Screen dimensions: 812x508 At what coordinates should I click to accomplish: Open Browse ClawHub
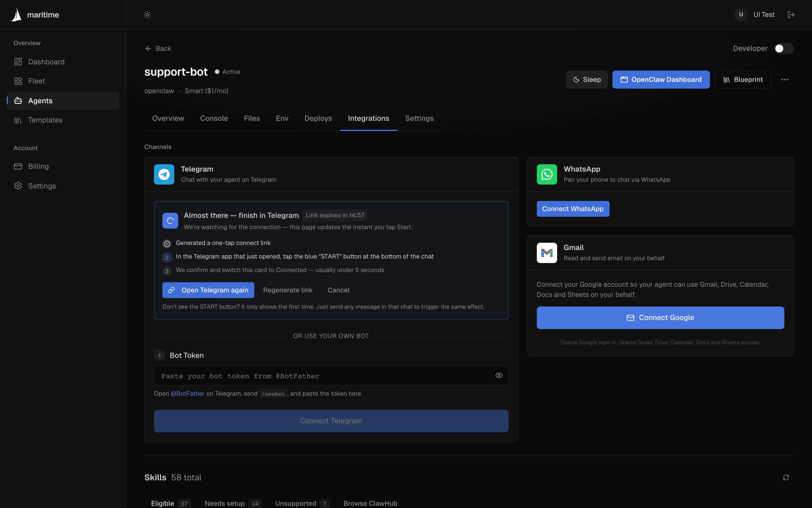pos(370,503)
